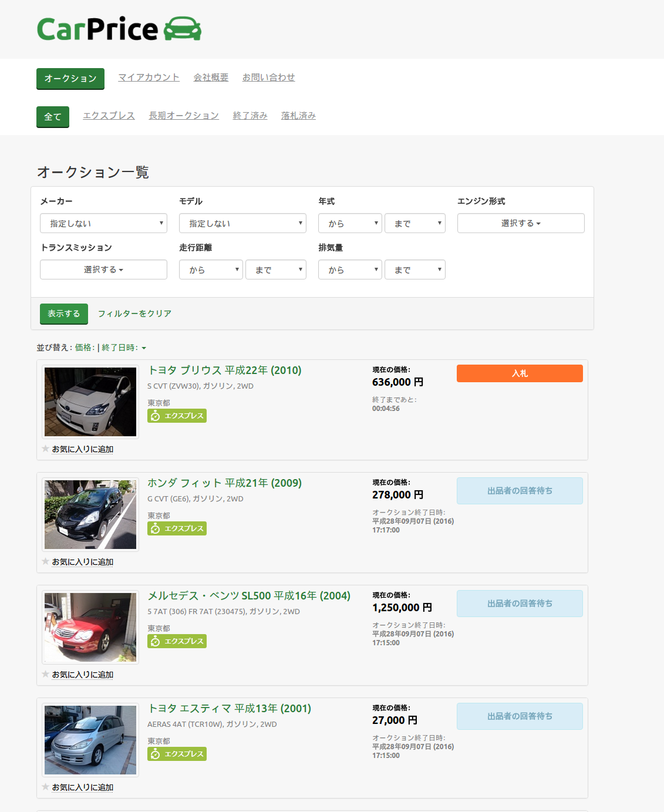The height and width of the screenshot is (812, 664).
Task: Click favorite star for Honda Fit listing
Action: click(x=46, y=561)
